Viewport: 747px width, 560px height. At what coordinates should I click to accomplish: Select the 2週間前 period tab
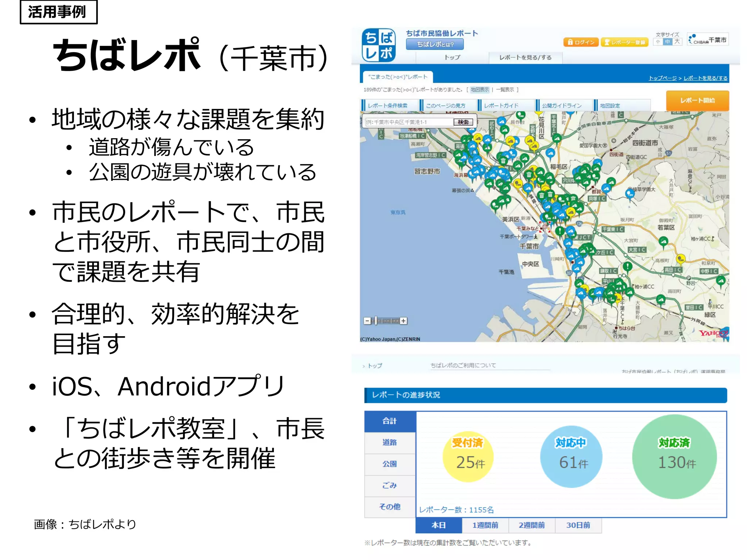pos(532,525)
